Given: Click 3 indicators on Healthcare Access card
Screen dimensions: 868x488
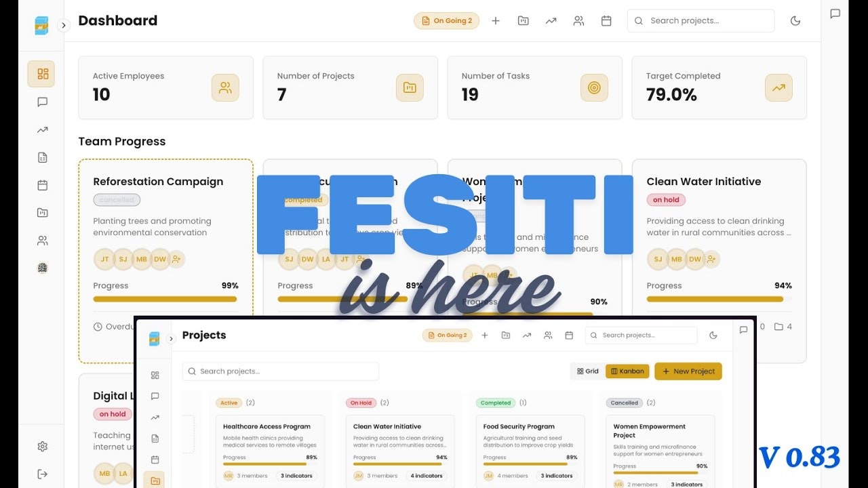Looking at the screenshot, I should coord(296,476).
